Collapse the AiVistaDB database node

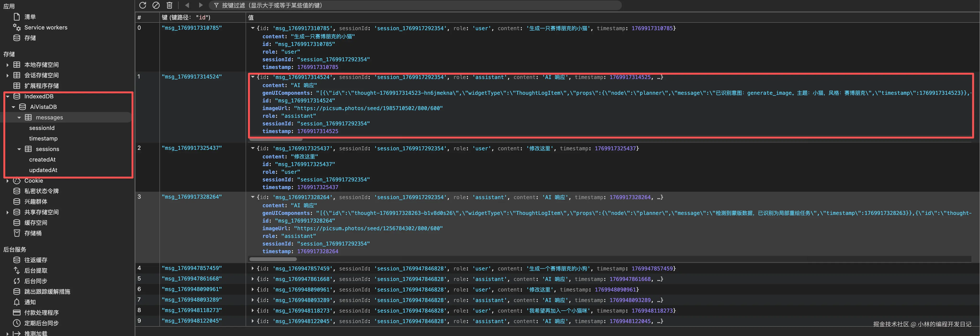click(x=13, y=107)
